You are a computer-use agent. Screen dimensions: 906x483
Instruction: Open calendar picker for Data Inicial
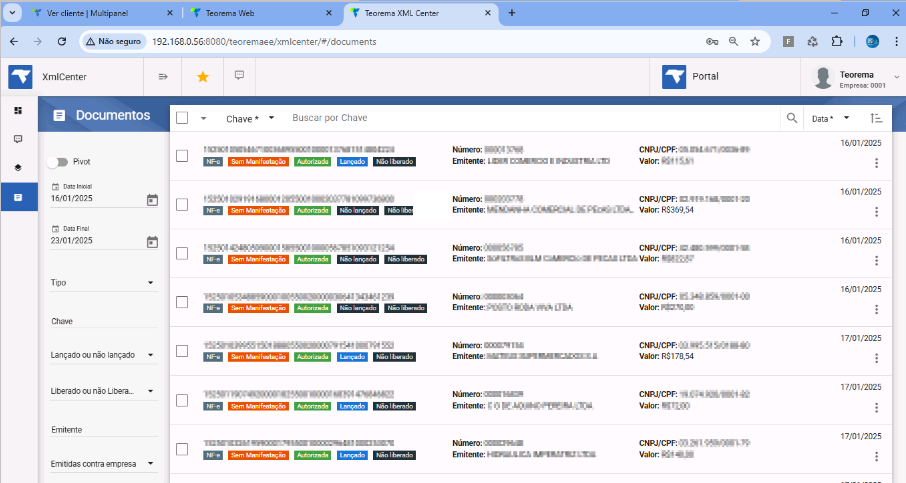[x=152, y=200]
